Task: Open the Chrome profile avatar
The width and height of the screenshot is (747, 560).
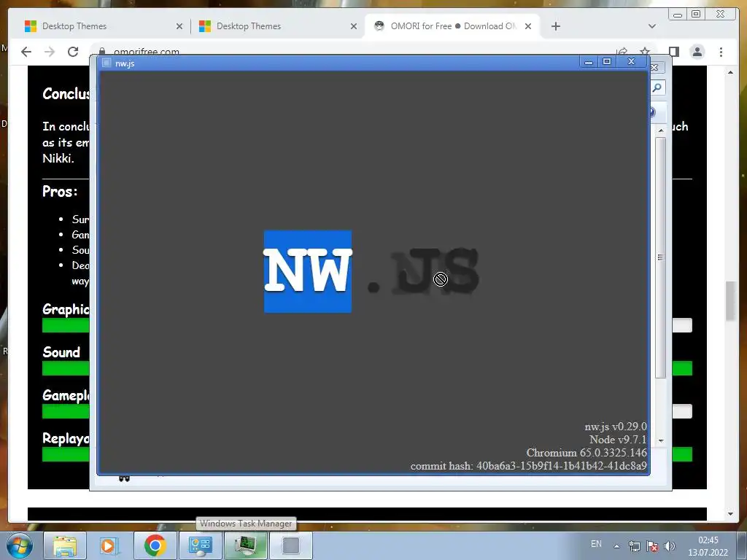Action: point(697,52)
